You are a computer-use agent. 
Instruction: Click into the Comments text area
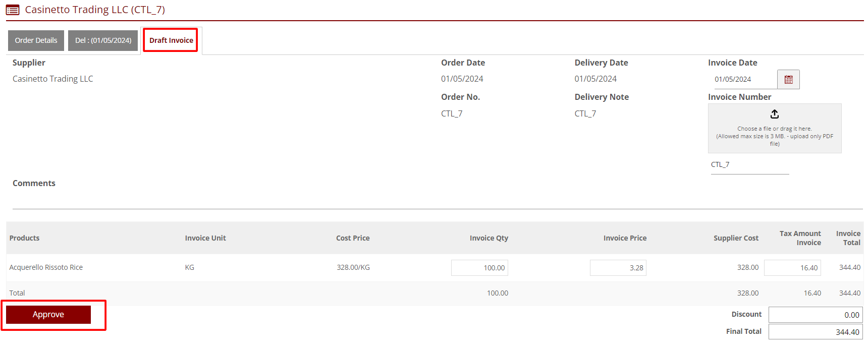pos(434,200)
